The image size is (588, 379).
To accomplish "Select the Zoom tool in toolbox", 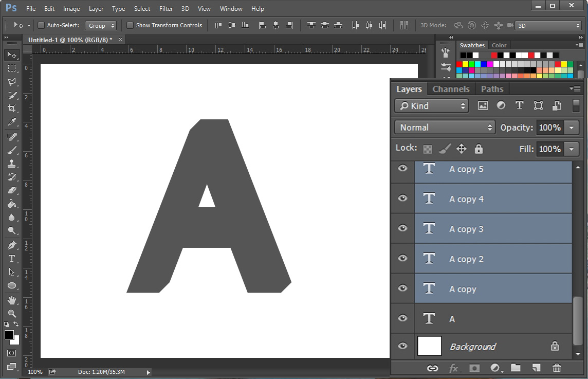I will tap(12, 313).
